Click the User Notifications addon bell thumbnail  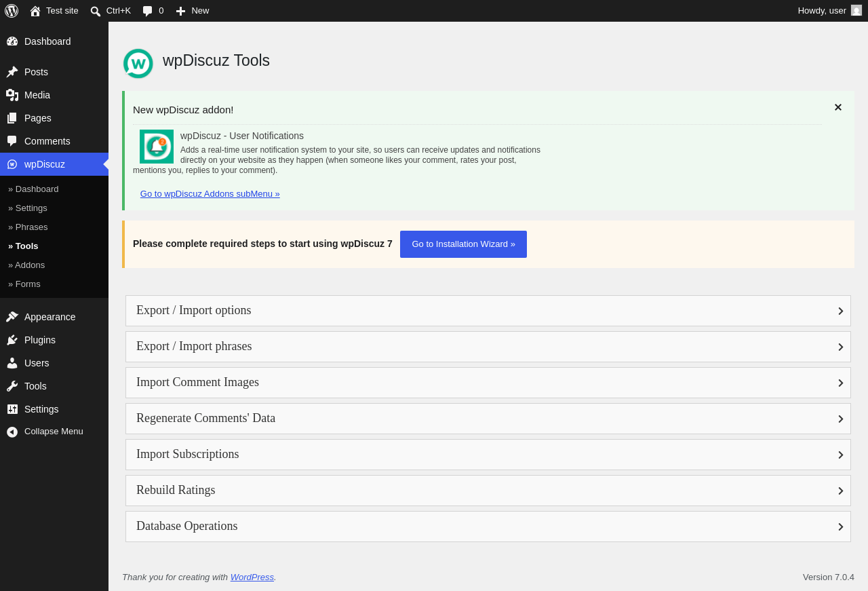pyautogui.click(x=157, y=147)
